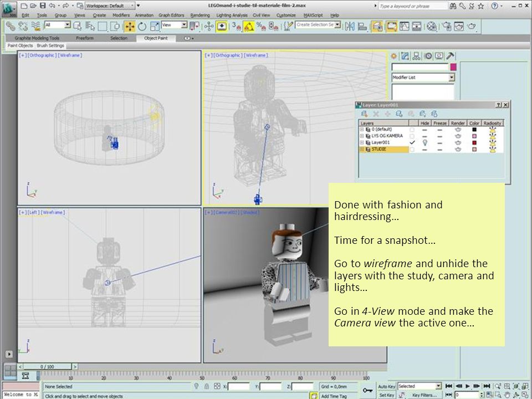
Task: Open Render Setup icon
Action: pyautogui.click(x=447, y=27)
